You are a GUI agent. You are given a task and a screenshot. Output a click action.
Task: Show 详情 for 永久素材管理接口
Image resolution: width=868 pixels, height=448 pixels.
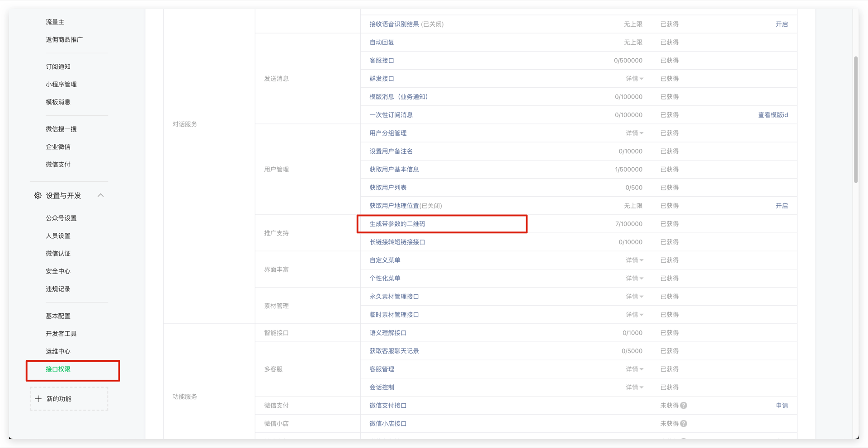pyautogui.click(x=634, y=297)
